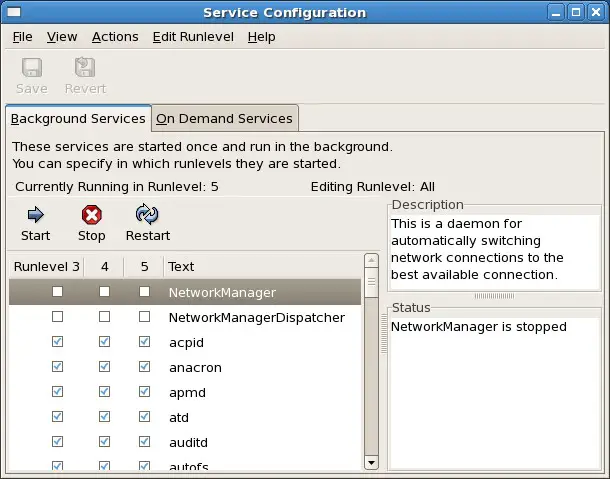Click the Start service arrow icon

click(35, 215)
